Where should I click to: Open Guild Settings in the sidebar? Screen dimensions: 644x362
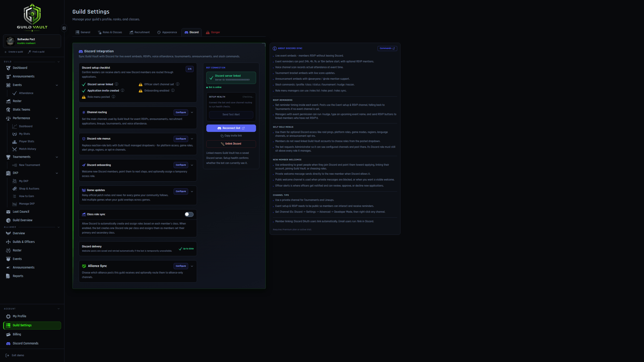32,325
